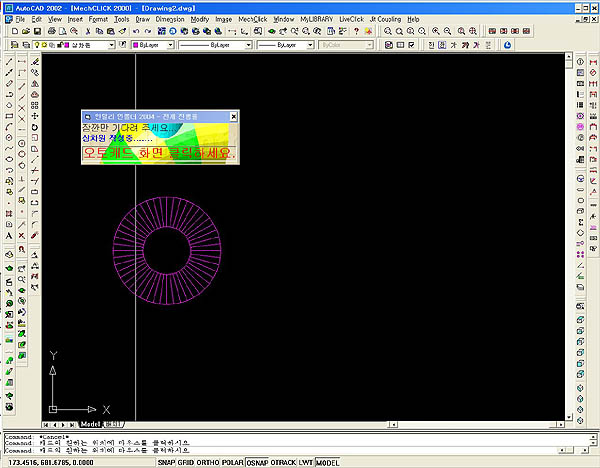Viewport: 600px width, 468px height.
Task: Toggle ORTHO mode in status bar
Action: tap(208, 462)
